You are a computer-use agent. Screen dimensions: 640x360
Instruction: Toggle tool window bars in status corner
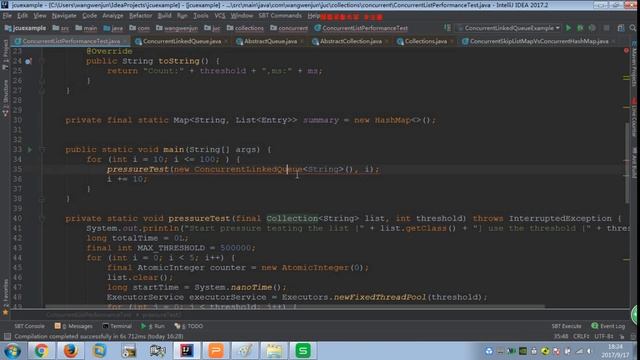(x=7, y=336)
